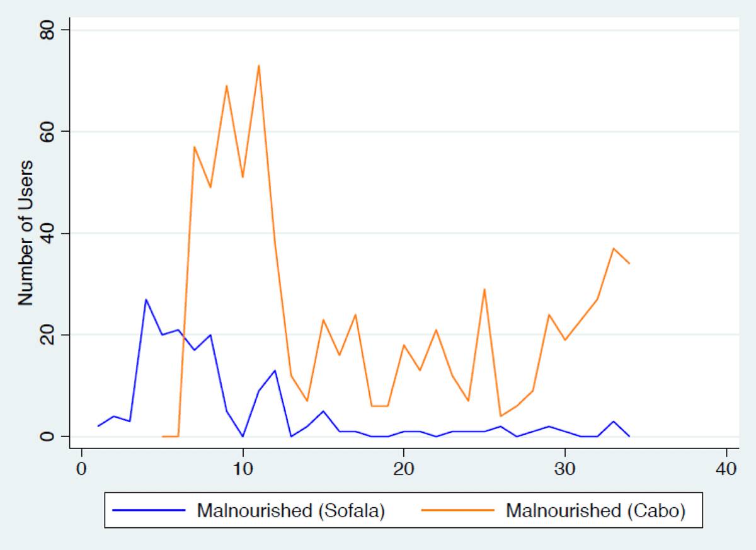
Task: Click the Number of Users axis title
Action: (25, 233)
